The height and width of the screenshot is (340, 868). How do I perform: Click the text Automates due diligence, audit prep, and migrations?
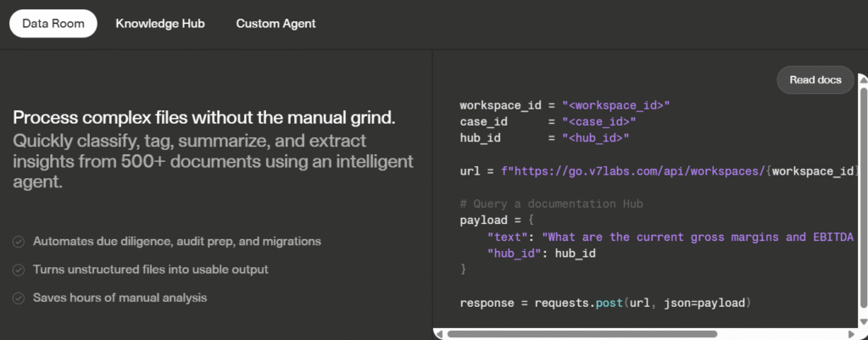click(x=176, y=242)
